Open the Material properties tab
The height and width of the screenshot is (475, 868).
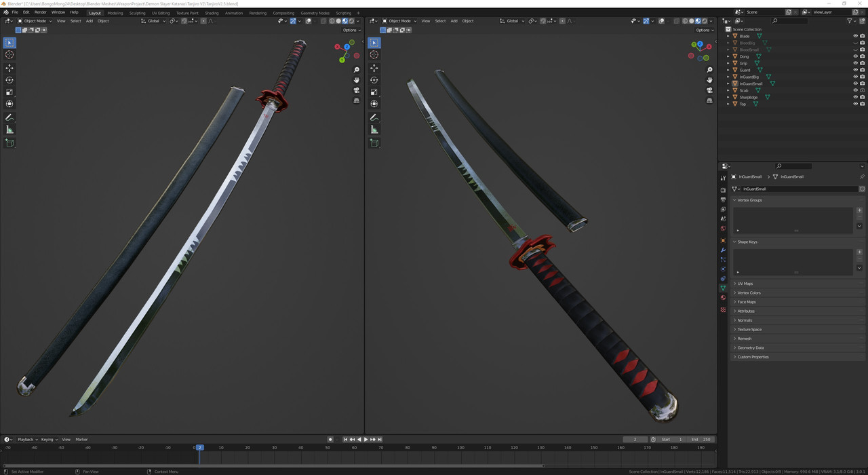coord(723,298)
